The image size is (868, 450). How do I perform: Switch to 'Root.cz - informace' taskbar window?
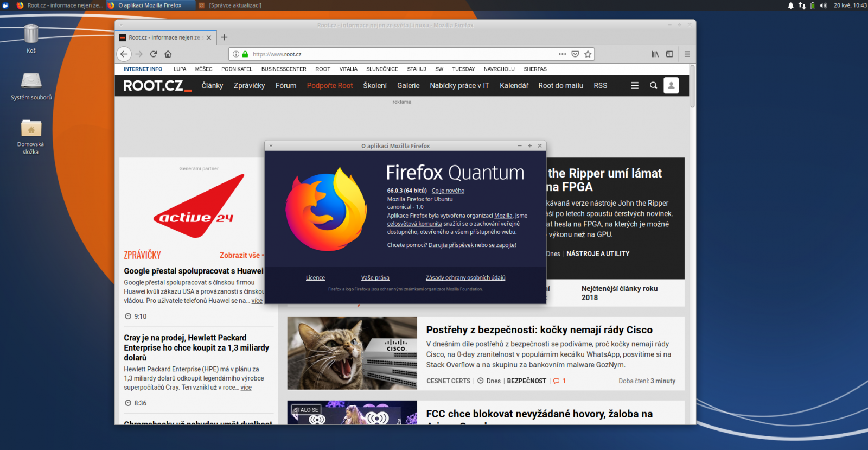coord(60,5)
